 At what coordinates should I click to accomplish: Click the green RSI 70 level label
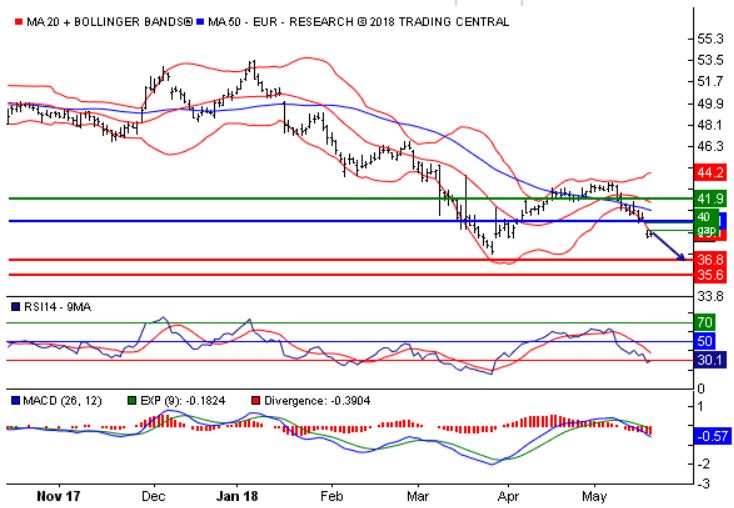click(x=705, y=322)
